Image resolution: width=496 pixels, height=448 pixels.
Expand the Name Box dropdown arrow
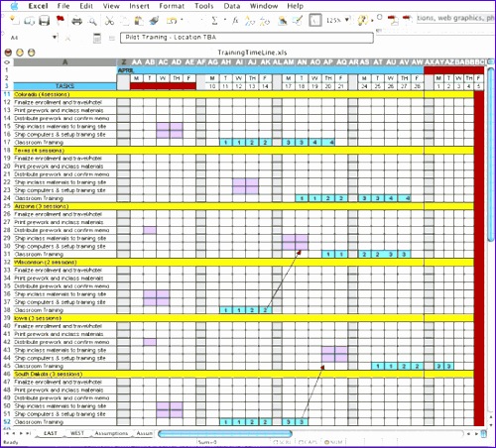[x=55, y=38]
